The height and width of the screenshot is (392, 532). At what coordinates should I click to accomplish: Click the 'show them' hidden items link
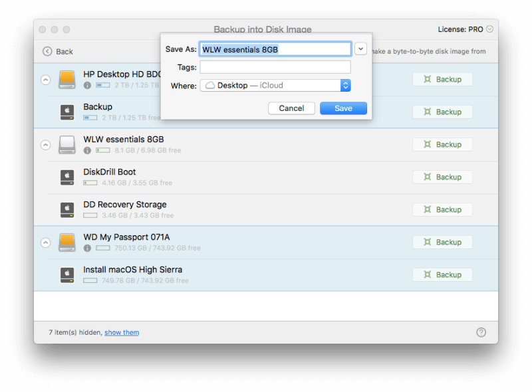122,332
